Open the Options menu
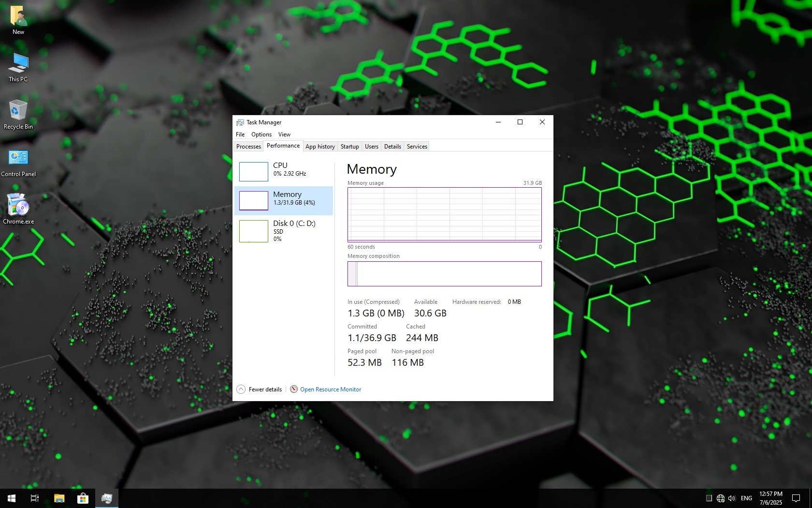This screenshot has height=508, width=812. tap(261, 134)
